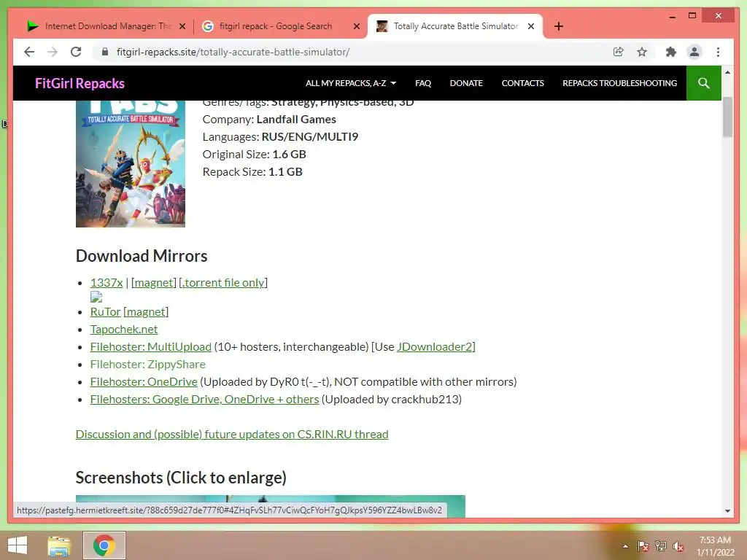Open the 1337x mirror link

(107, 282)
